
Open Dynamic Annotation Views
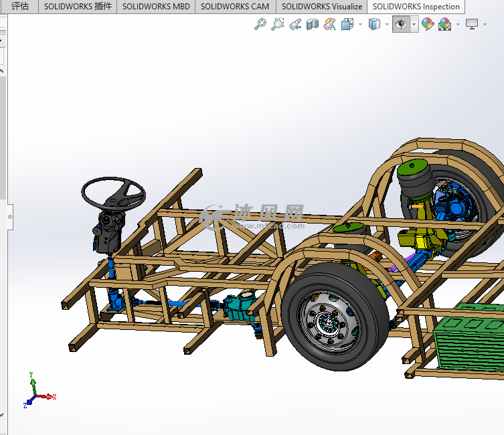point(329,25)
